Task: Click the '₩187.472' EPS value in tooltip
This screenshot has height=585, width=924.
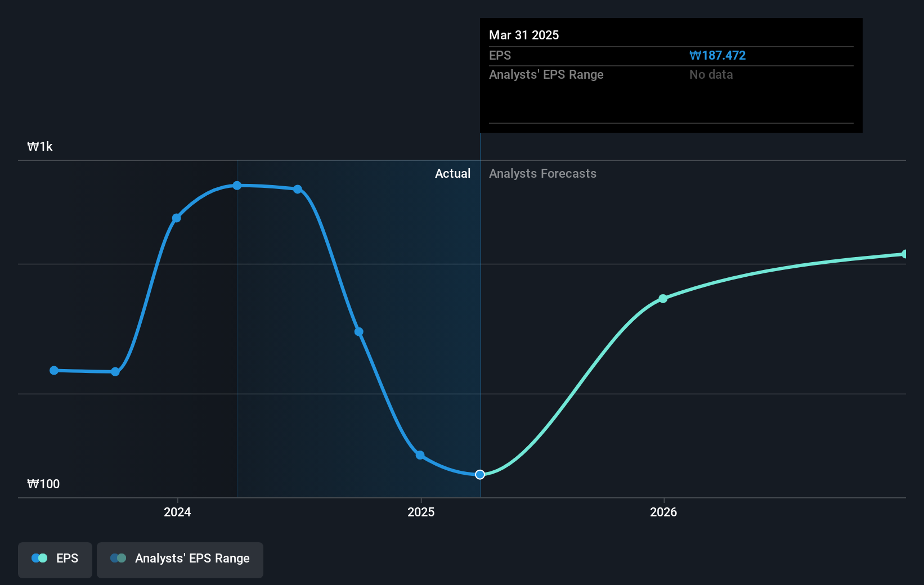Action: 717,56
